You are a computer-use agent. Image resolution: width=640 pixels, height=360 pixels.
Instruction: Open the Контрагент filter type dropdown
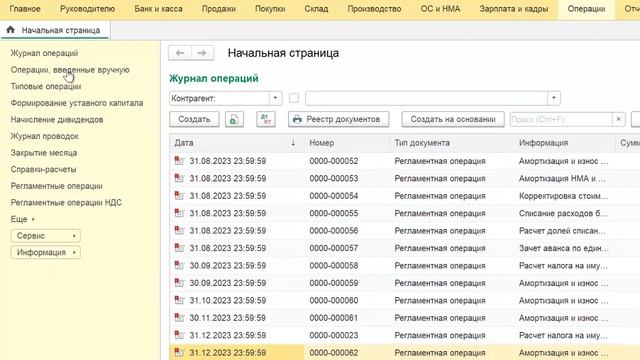(x=275, y=98)
